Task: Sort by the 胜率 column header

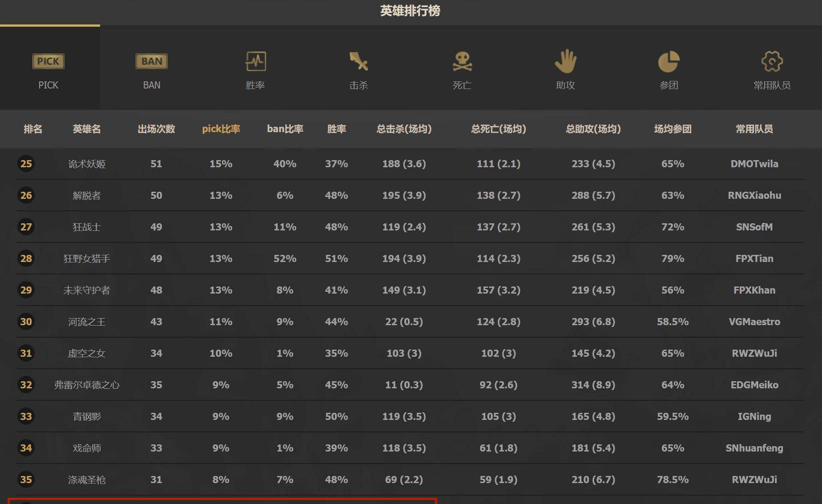Action: tap(336, 129)
